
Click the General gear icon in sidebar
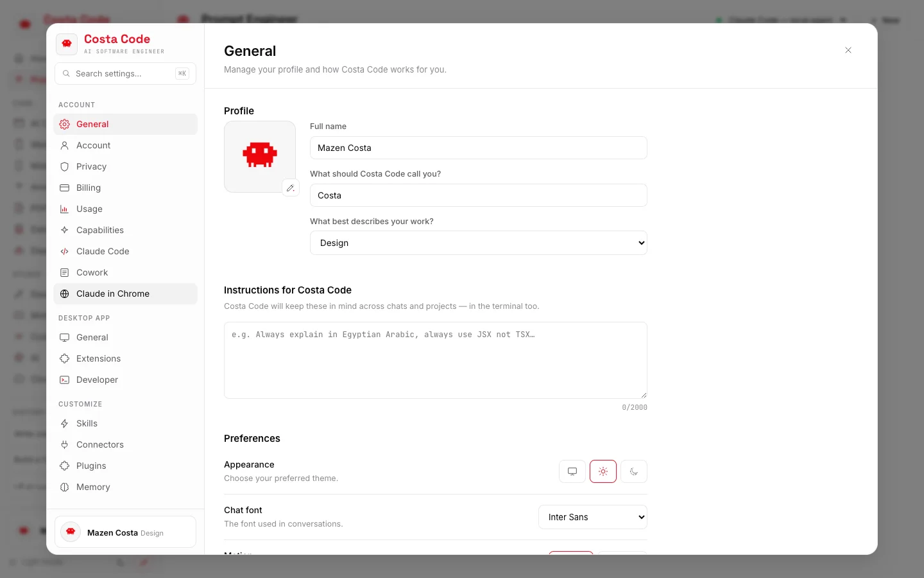coord(64,124)
